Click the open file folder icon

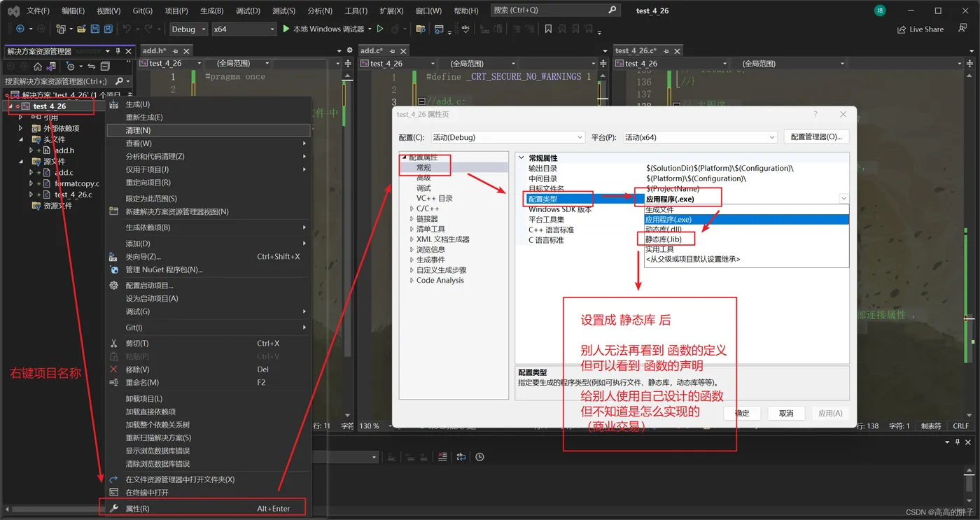point(82,29)
